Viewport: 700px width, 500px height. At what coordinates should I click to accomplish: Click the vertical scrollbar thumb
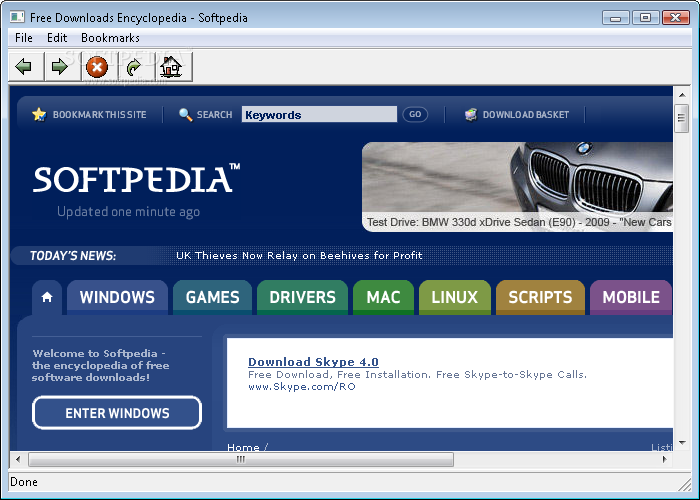click(x=681, y=118)
